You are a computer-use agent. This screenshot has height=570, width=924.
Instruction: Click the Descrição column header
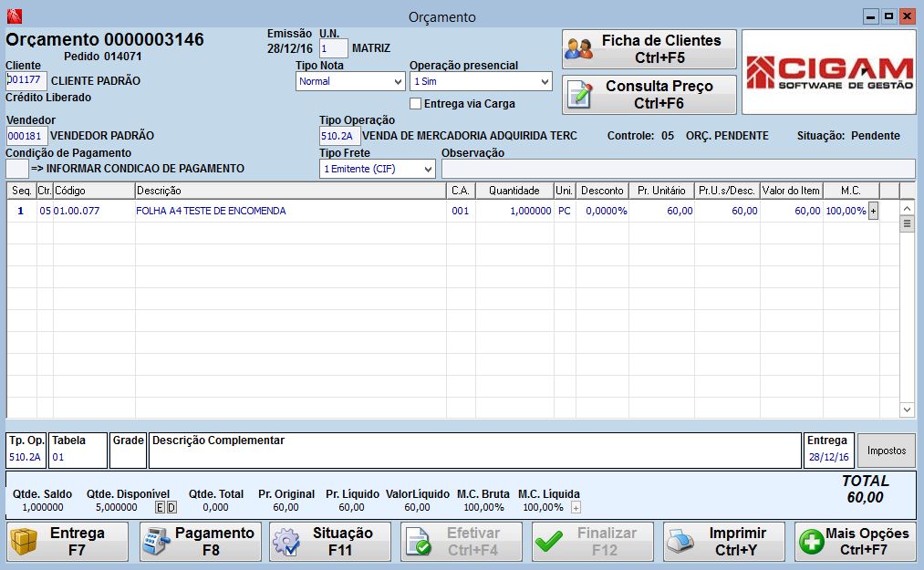click(x=291, y=191)
